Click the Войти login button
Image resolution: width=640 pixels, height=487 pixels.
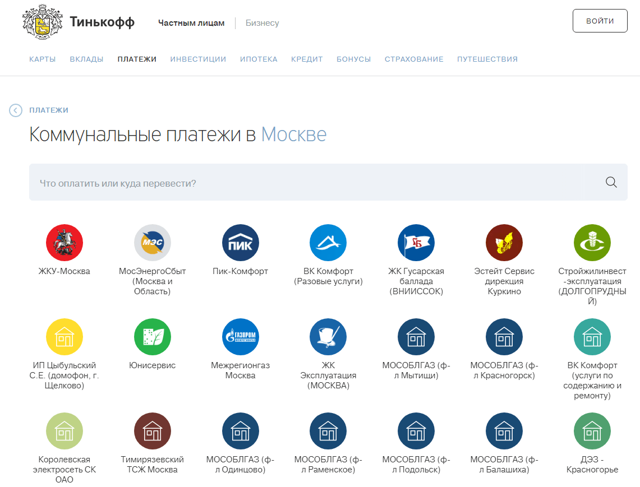click(600, 21)
